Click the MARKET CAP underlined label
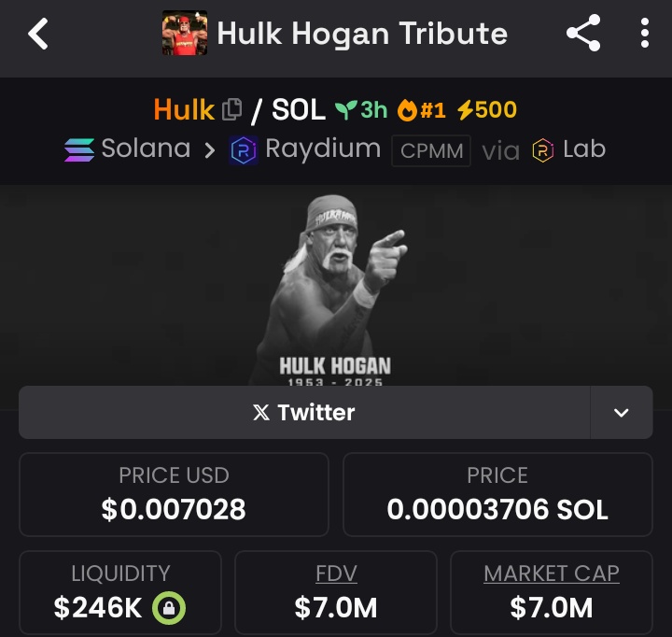 tap(552, 573)
